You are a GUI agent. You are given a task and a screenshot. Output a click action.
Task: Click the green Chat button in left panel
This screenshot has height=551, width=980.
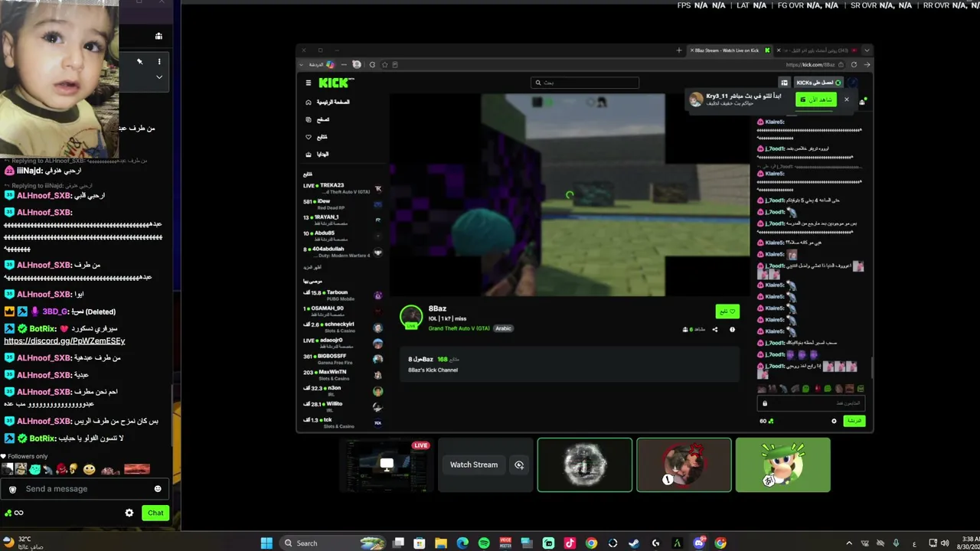(155, 513)
